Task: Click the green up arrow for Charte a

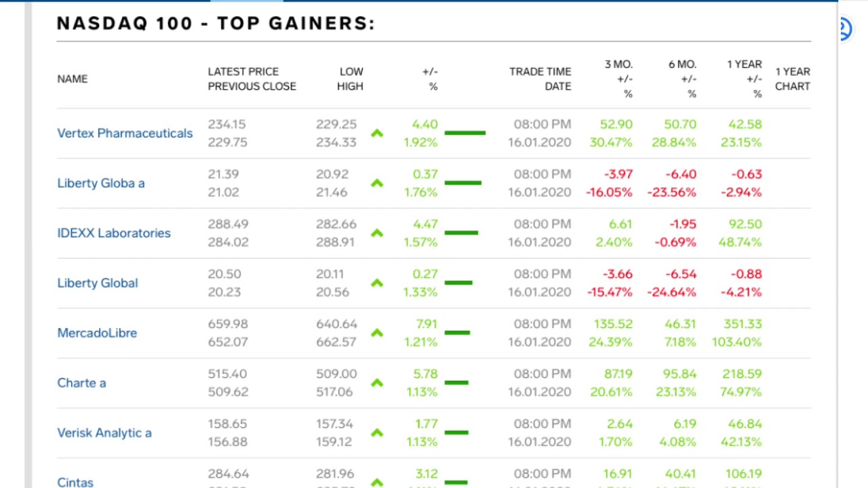Action: point(377,383)
